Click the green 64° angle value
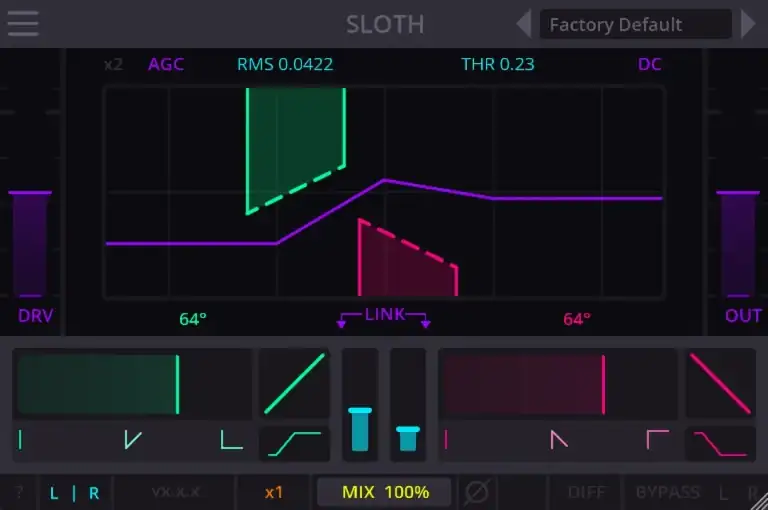768x510 pixels. tap(192, 319)
